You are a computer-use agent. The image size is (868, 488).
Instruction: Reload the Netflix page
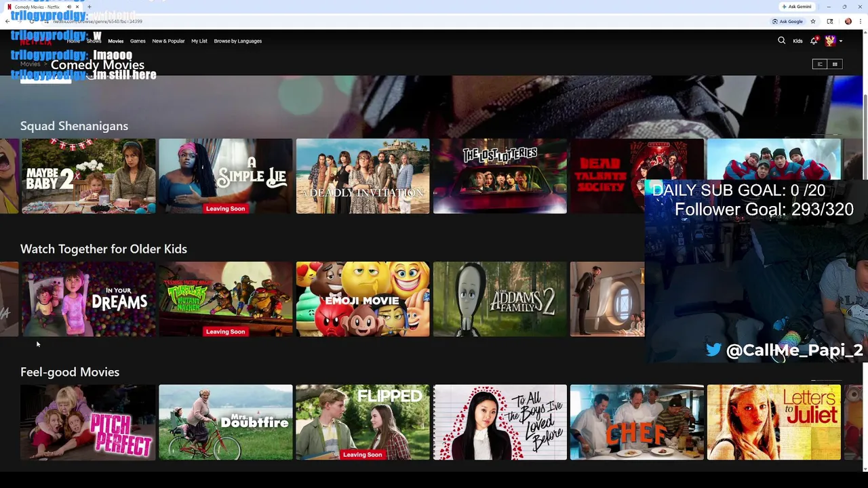[31, 21]
